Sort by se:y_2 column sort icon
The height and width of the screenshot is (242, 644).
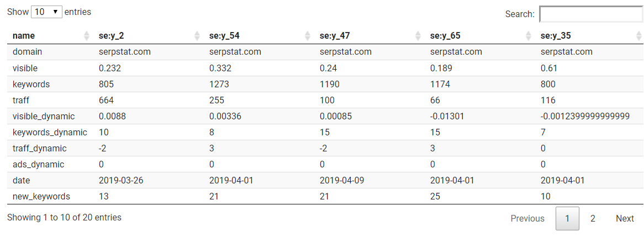pyautogui.click(x=197, y=36)
